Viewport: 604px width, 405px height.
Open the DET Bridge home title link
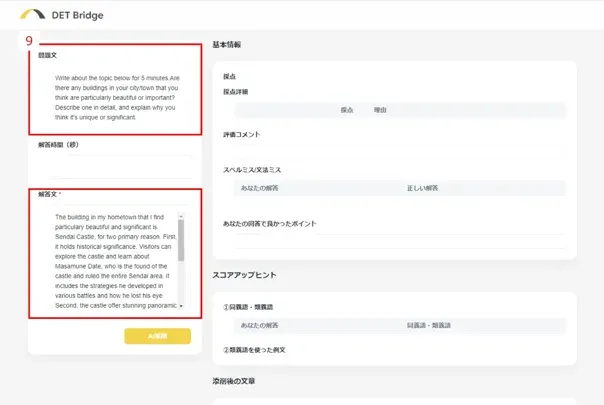pyautogui.click(x=77, y=15)
